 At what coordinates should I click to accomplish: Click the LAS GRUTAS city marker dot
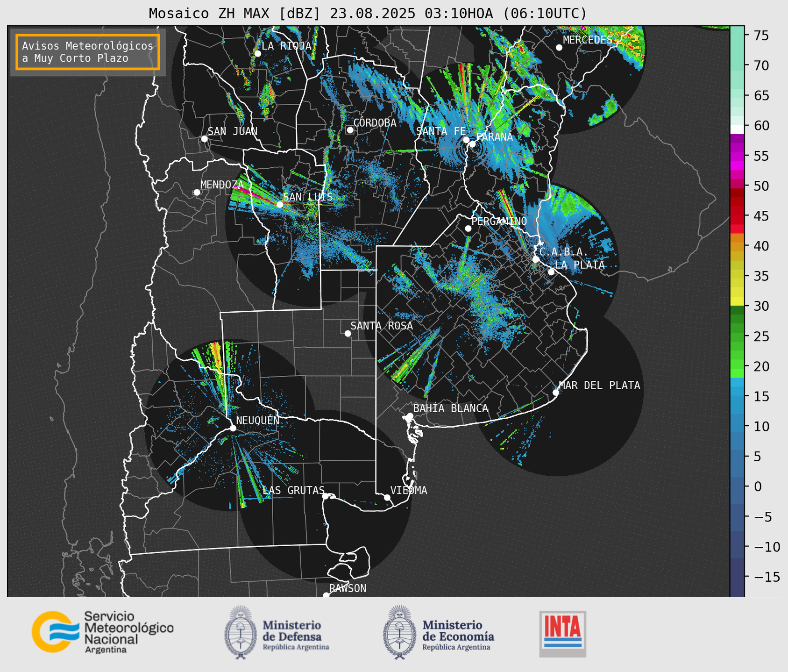point(326,496)
